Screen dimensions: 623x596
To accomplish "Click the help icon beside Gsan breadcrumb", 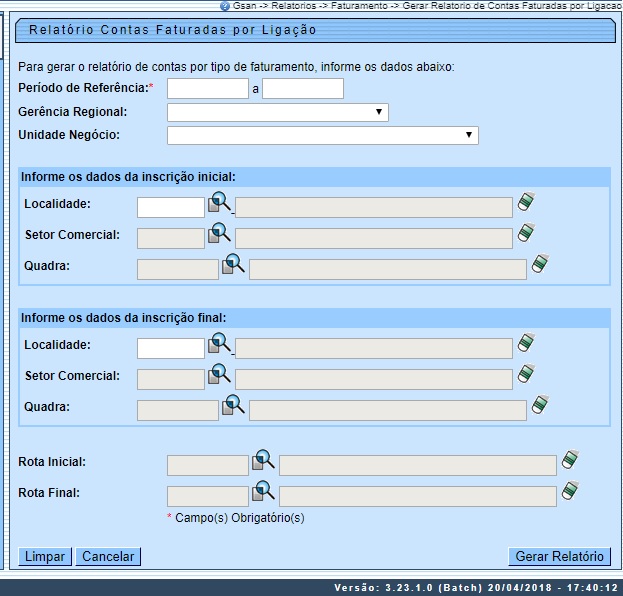I will 225,6.
